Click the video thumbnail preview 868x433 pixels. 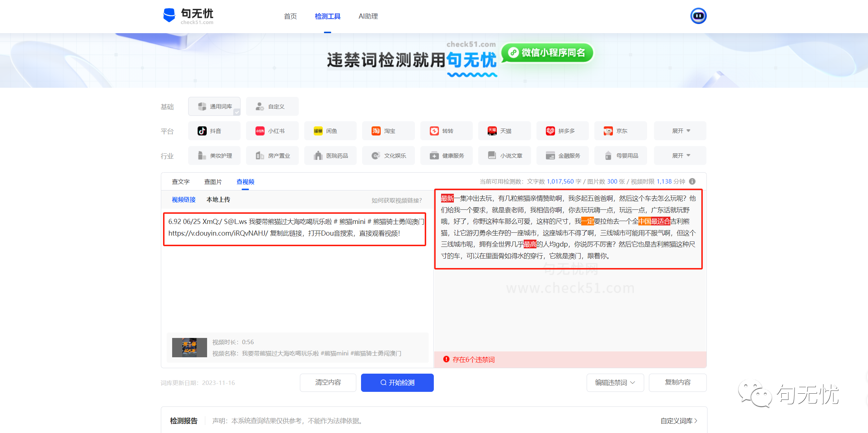190,347
